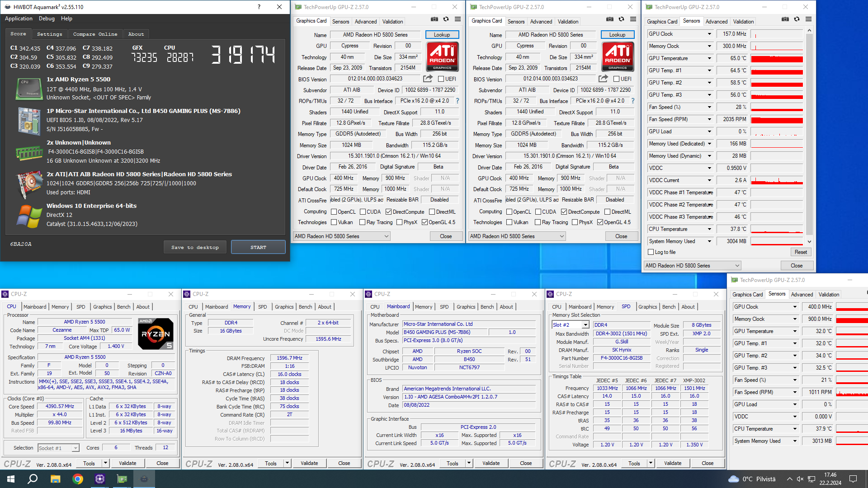The height and width of the screenshot is (488, 868).
Task: Open Validation tab in middle GPU-Z window
Action: (568, 21)
